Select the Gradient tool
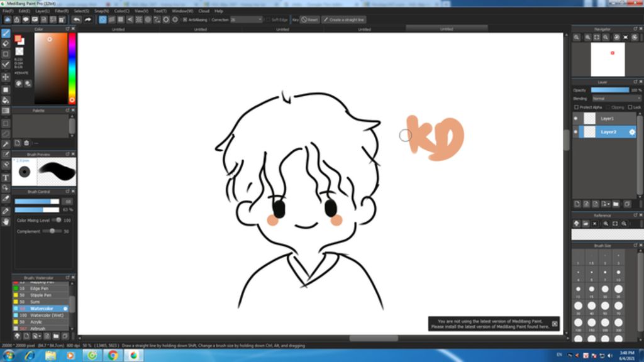 pos(6,111)
